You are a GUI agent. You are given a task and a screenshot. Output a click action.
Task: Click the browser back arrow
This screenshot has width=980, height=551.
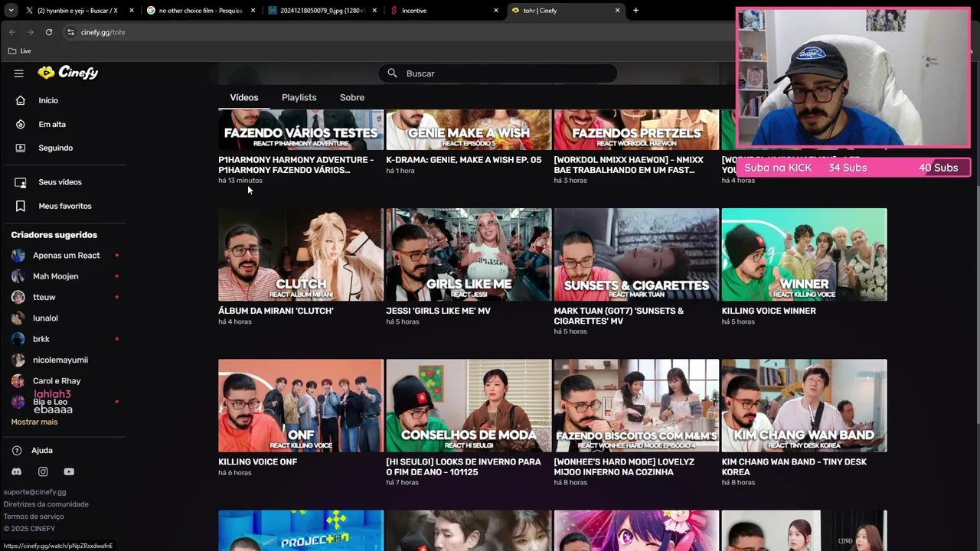[x=12, y=32]
